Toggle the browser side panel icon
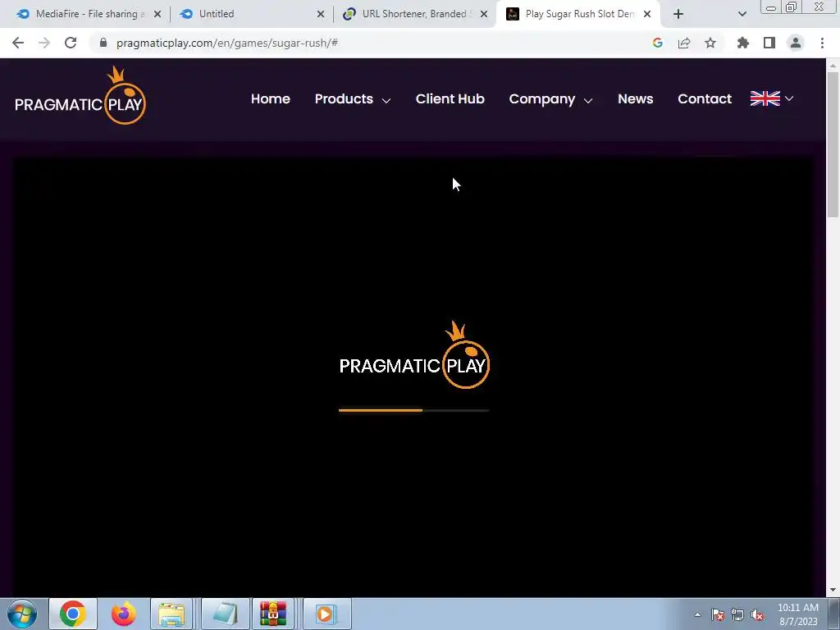 point(769,43)
